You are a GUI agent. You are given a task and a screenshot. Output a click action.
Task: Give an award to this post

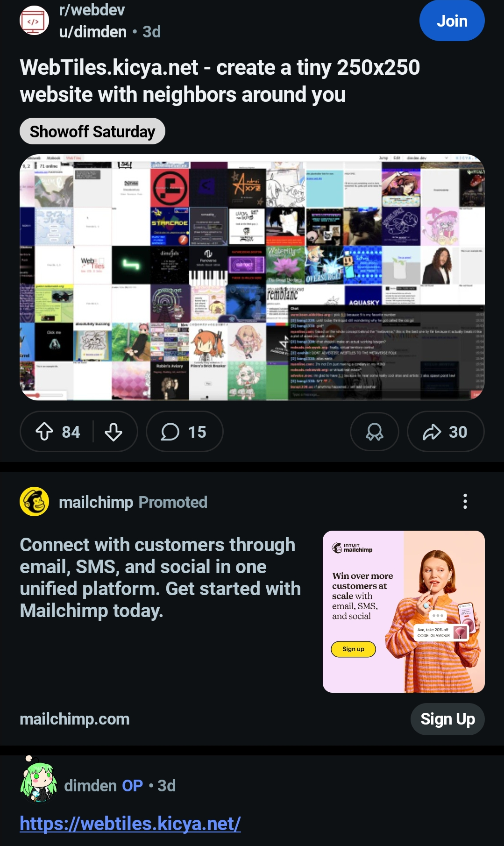pos(375,432)
